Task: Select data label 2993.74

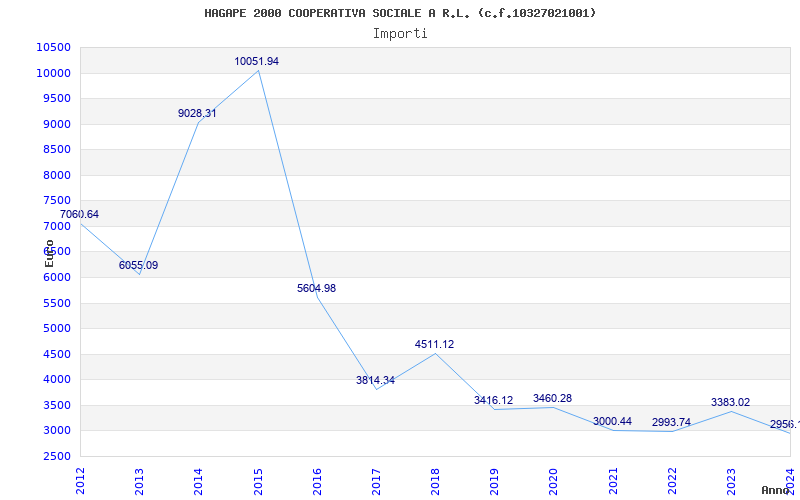Action: click(x=671, y=422)
